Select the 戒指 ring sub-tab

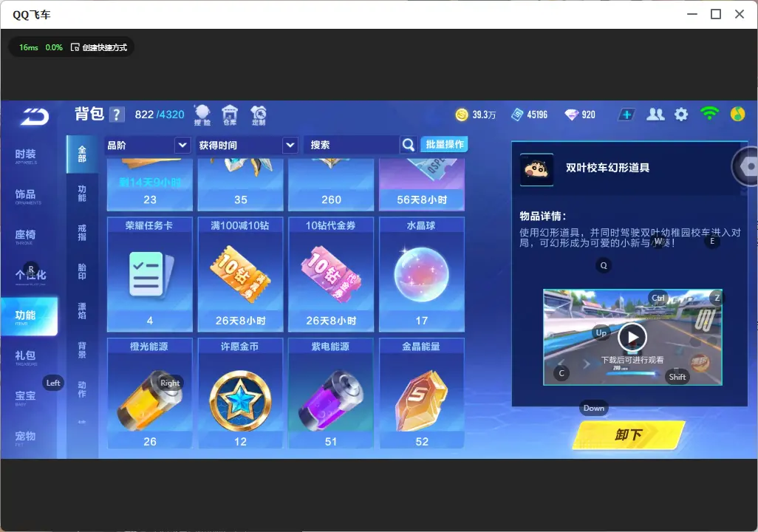tap(82, 232)
